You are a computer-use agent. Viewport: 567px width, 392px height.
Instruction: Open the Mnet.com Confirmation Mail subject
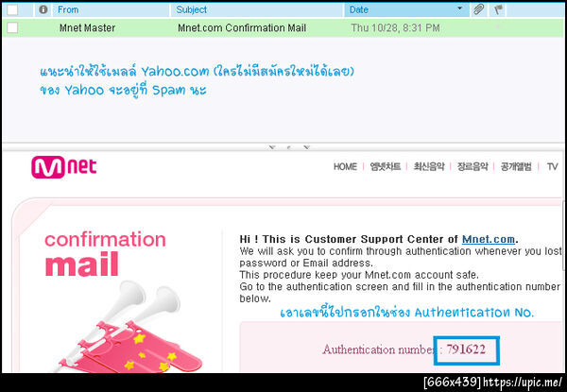click(x=242, y=27)
